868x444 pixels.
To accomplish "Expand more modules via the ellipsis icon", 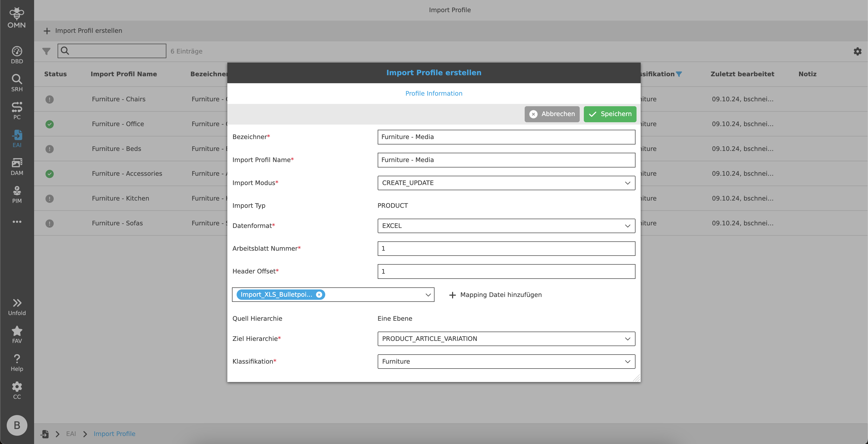I will (x=17, y=221).
